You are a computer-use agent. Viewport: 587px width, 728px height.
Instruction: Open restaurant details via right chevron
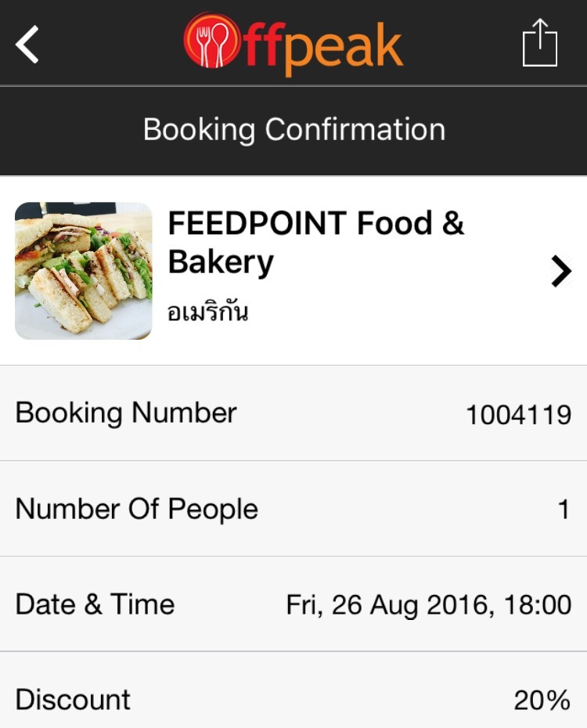pyautogui.click(x=561, y=271)
